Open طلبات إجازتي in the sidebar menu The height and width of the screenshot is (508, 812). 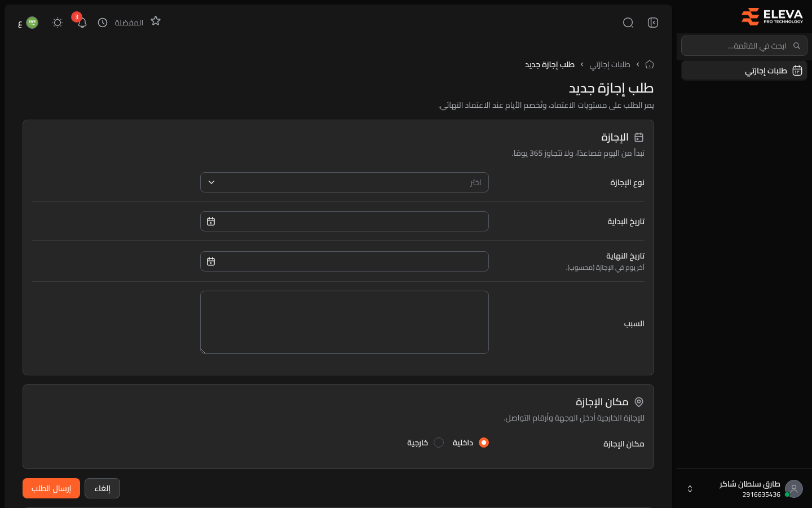coord(744,71)
